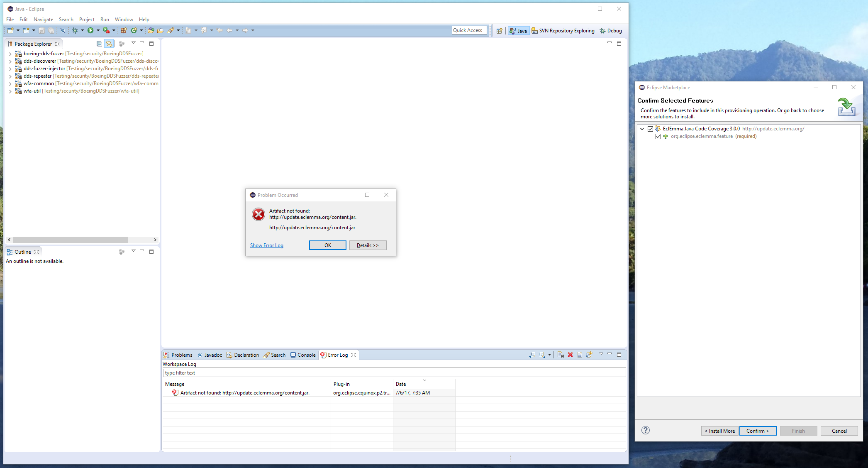Switch to SVN Repository Exploring perspective
Viewport: 868px width, 468px height.
click(563, 31)
